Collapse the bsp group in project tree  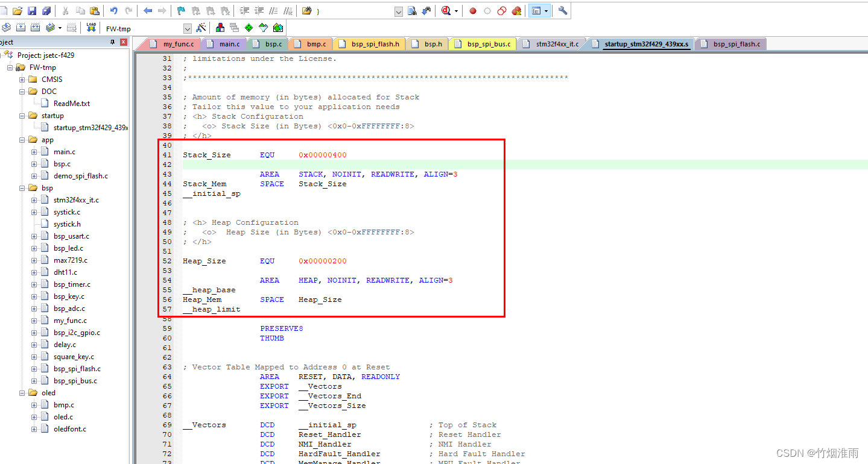click(22, 187)
